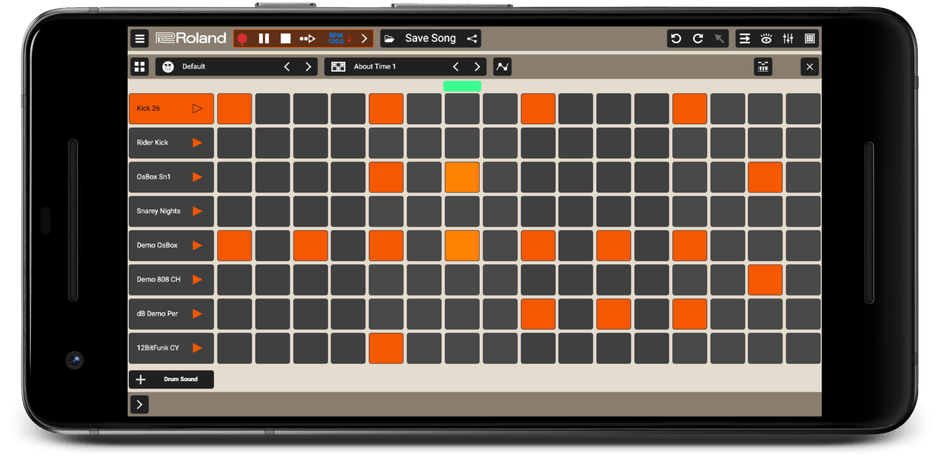Toggle the eye visibility icon
This screenshot has height=456, width=940.
point(766,39)
